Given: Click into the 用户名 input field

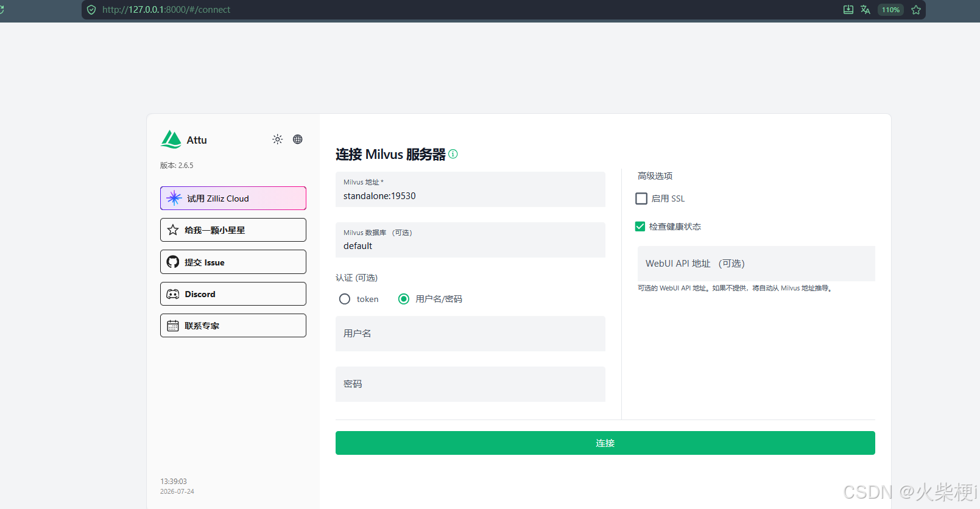Looking at the screenshot, I should coord(470,334).
